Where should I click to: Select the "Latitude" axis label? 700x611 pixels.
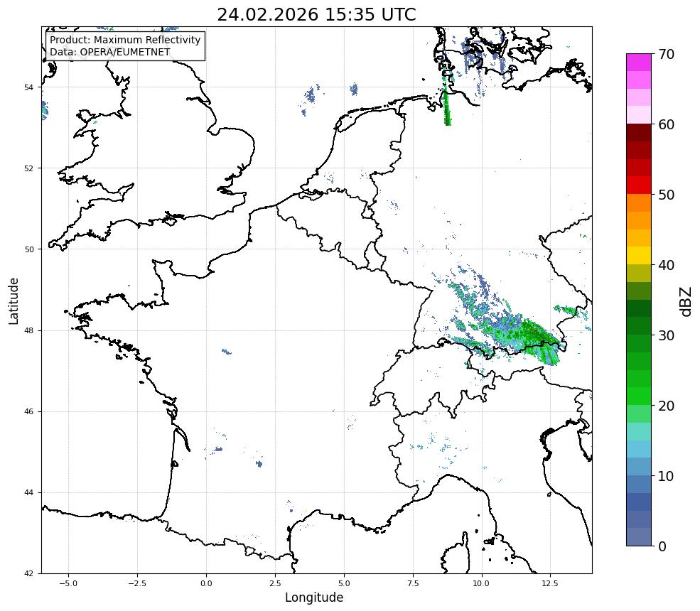coord(14,301)
